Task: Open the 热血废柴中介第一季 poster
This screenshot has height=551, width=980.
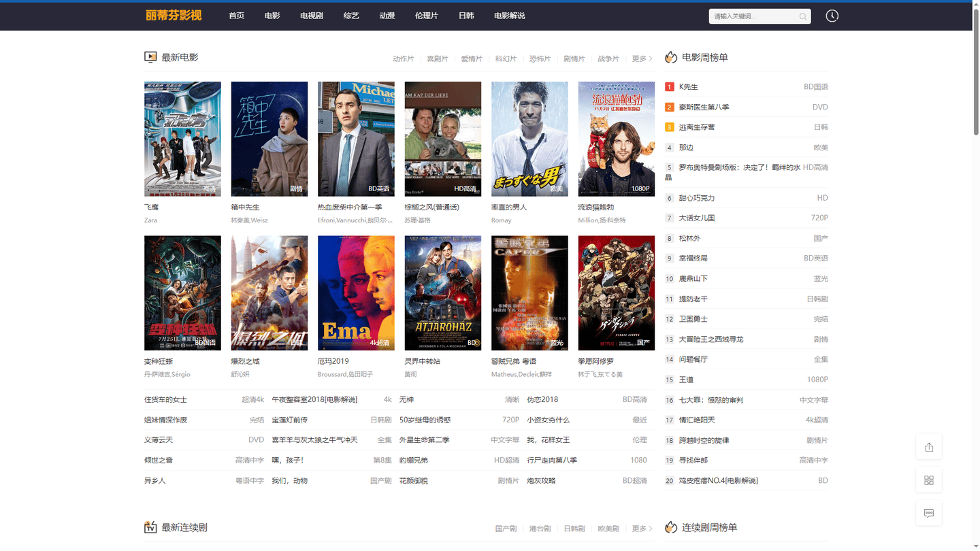Action: (356, 139)
